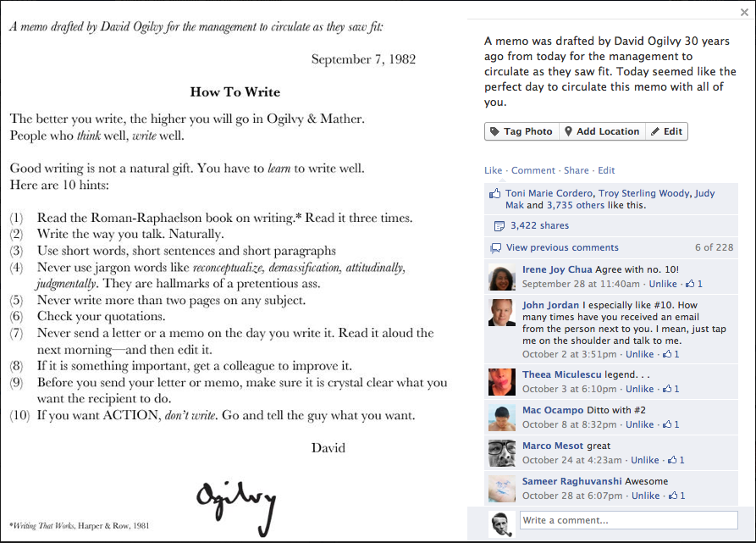Show likes on Mac Ocampo's comment
Image resolution: width=756 pixels, height=543 pixels.
[671, 425]
